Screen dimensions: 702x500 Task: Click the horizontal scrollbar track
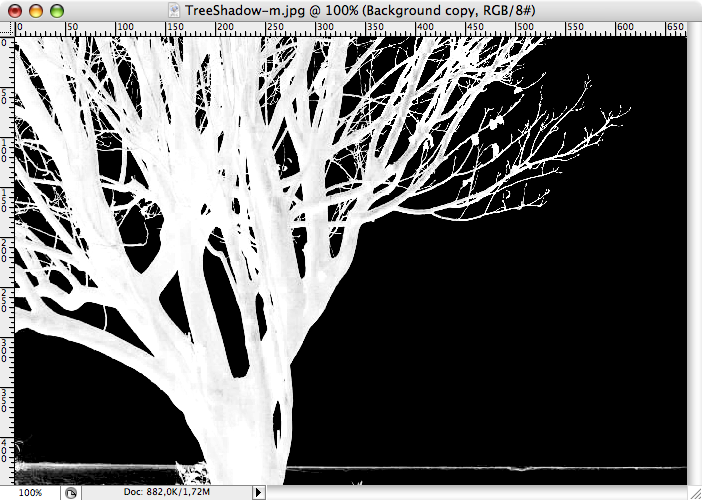(x=470, y=492)
